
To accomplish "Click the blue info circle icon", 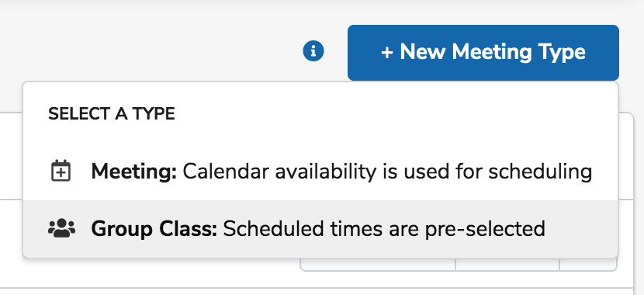I will (313, 51).
